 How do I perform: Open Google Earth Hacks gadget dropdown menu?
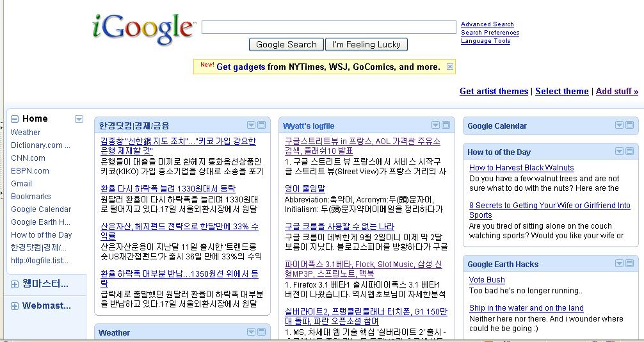(619, 263)
